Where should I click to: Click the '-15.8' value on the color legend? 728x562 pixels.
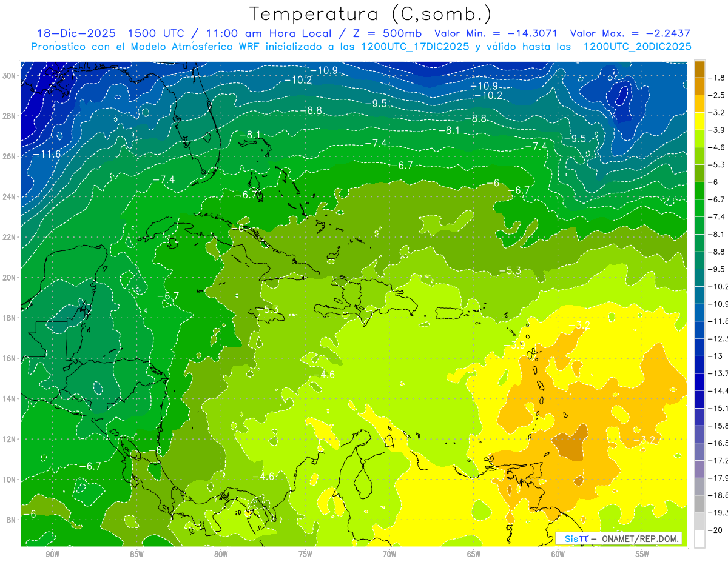tap(720, 426)
